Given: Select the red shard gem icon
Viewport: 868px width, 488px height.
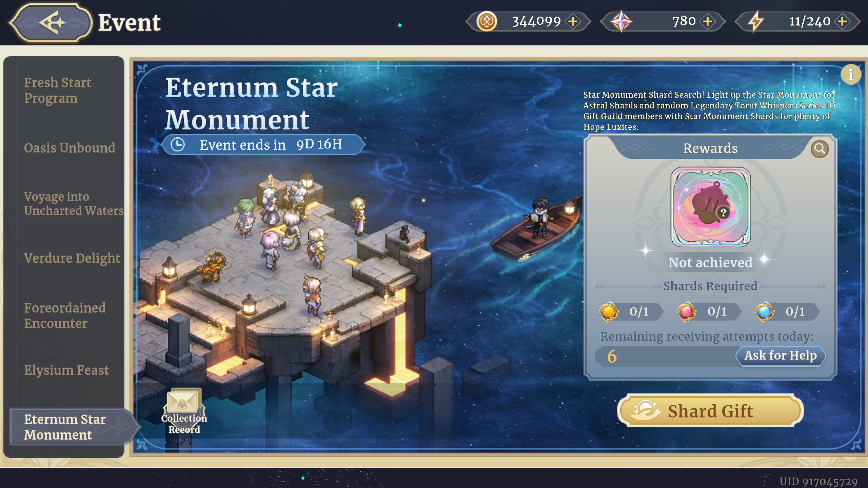Looking at the screenshot, I should coord(686,311).
